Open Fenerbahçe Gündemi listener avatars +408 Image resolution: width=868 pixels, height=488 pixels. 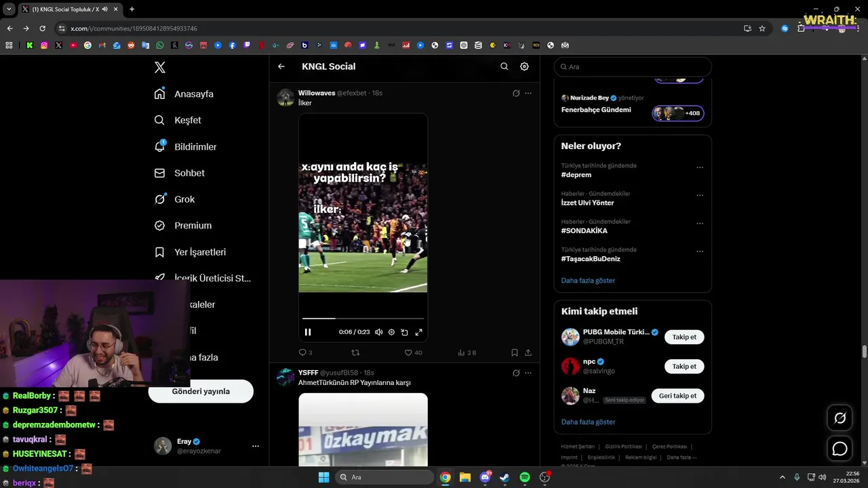click(x=678, y=113)
